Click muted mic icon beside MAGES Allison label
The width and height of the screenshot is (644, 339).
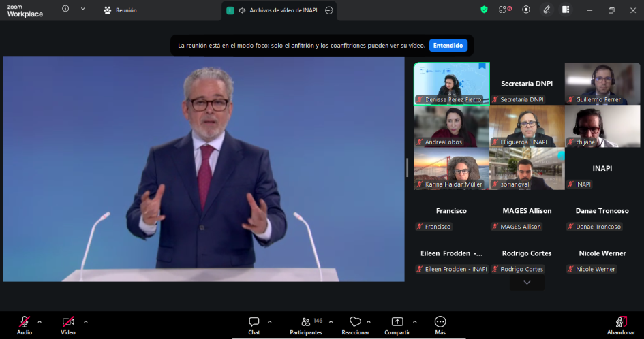pyautogui.click(x=495, y=227)
